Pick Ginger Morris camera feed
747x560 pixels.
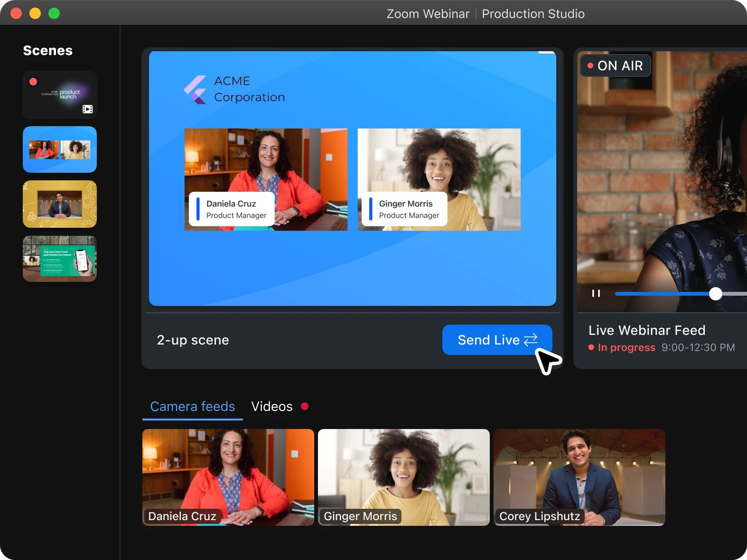pyautogui.click(x=403, y=477)
